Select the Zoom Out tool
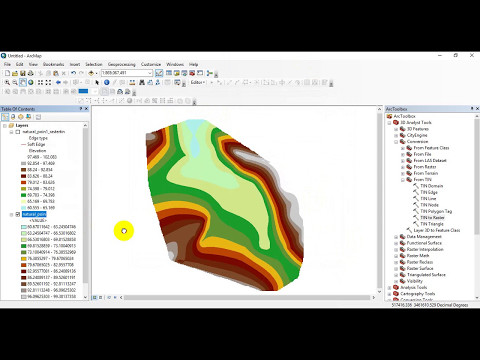Viewport: 480px width, 360px height. click(15, 82)
